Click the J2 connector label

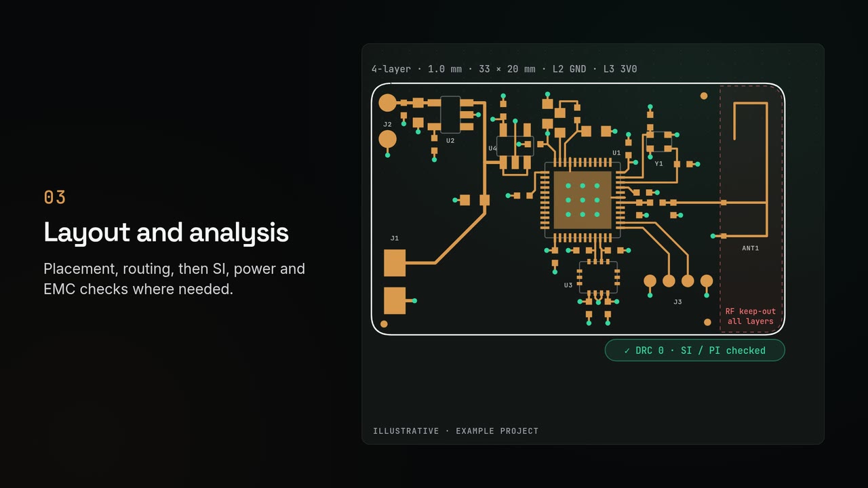[x=387, y=125]
